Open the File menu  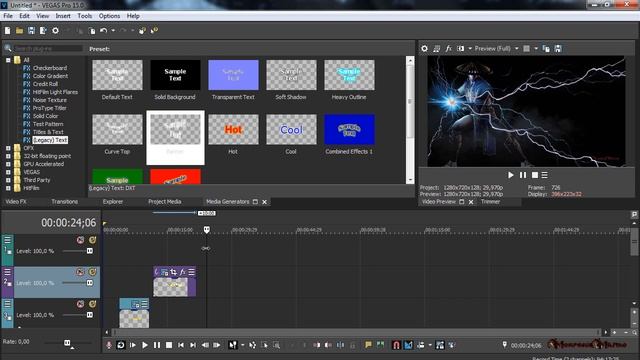pos(8,16)
